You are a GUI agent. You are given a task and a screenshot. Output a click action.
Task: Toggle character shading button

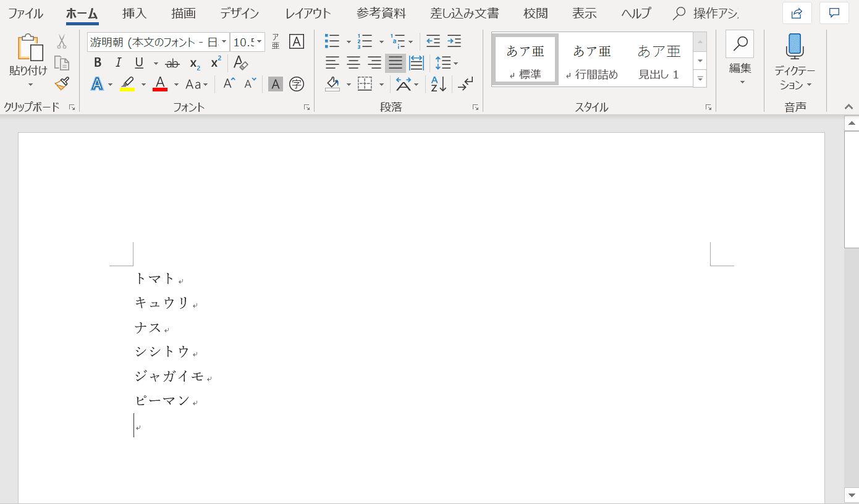tap(276, 84)
